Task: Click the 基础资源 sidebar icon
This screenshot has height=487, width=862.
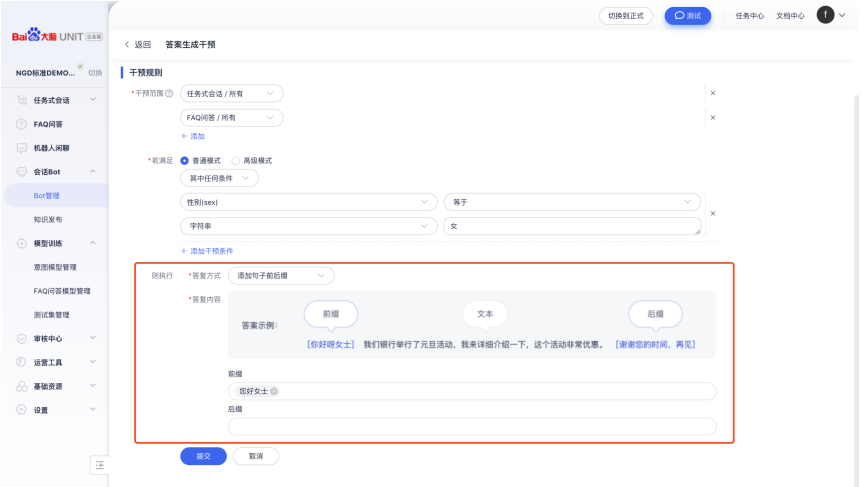Action: pyautogui.click(x=21, y=386)
